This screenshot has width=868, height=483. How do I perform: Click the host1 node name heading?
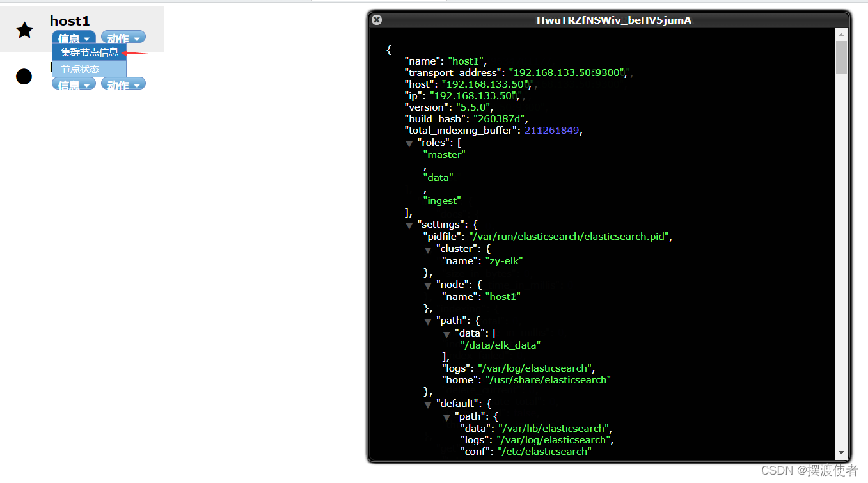click(70, 21)
